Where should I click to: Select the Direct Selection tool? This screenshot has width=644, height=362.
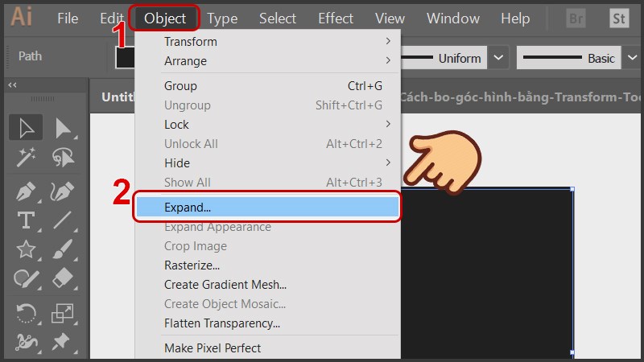coord(63,128)
